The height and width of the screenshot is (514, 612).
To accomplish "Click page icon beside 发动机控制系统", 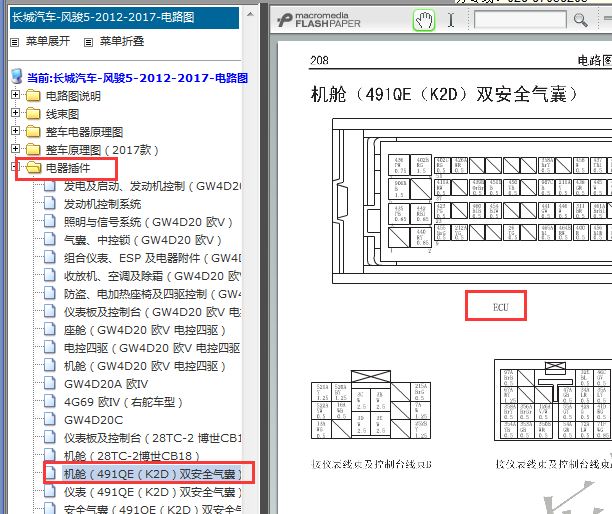I will [50, 203].
